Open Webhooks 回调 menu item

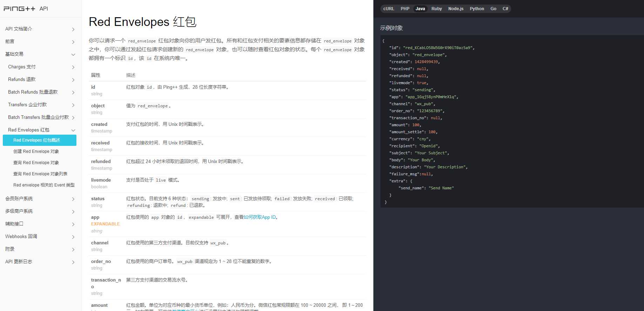pyautogui.click(x=21, y=236)
